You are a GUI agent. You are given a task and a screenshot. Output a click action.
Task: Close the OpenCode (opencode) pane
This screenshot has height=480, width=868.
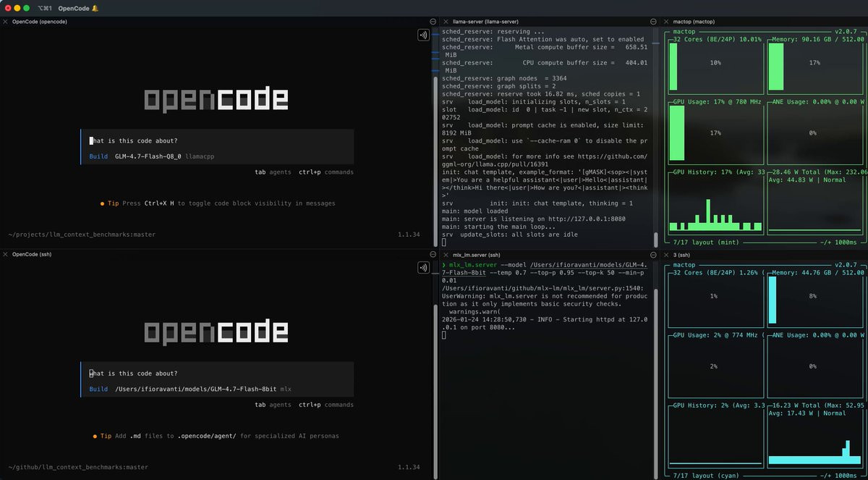(x=6, y=22)
